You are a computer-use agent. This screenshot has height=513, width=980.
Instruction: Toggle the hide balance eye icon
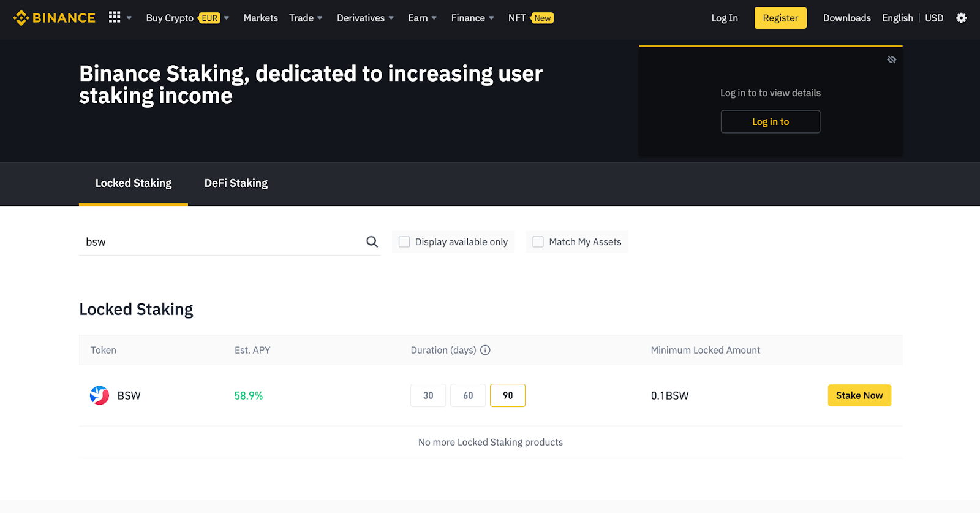pyautogui.click(x=892, y=59)
